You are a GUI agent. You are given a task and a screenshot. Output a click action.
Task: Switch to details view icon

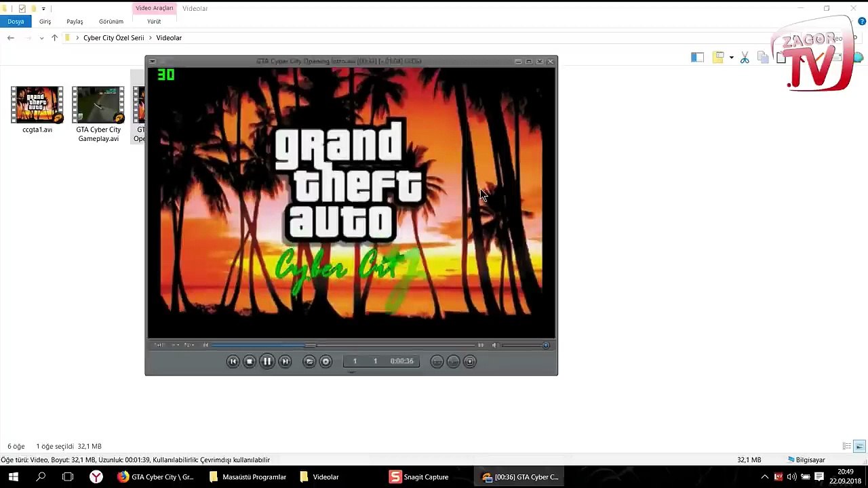coord(847,446)
